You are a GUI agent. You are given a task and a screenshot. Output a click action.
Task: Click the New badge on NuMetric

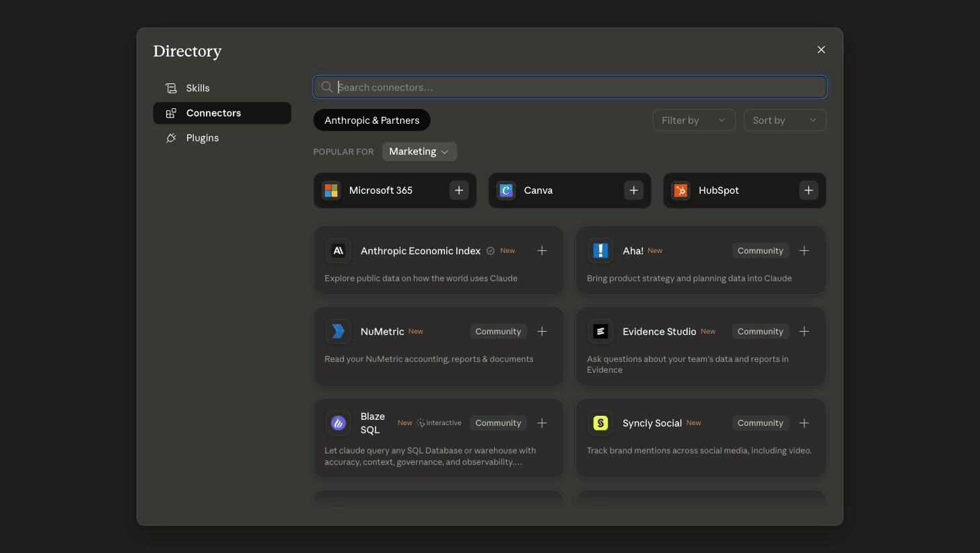click(416, 332)
